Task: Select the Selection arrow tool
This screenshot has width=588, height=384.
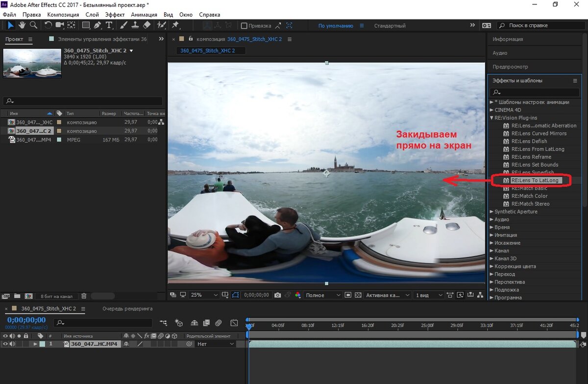Action: 10,25
